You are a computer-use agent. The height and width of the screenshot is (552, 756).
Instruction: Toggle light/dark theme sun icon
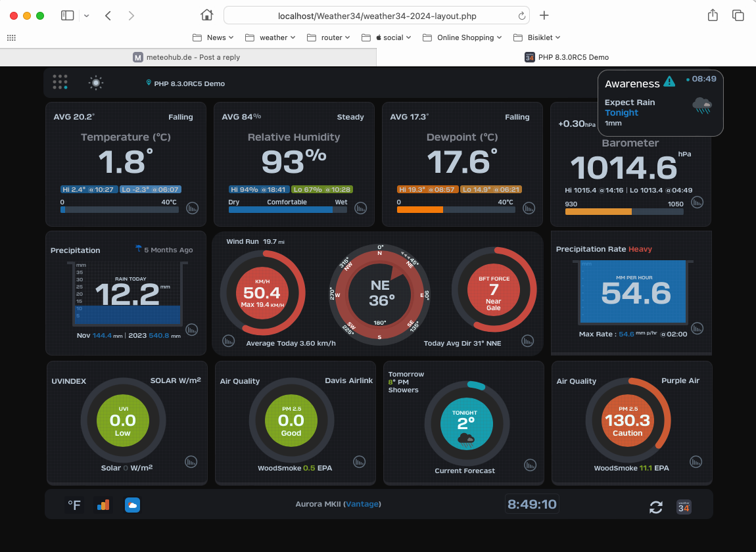pos(96,83)
